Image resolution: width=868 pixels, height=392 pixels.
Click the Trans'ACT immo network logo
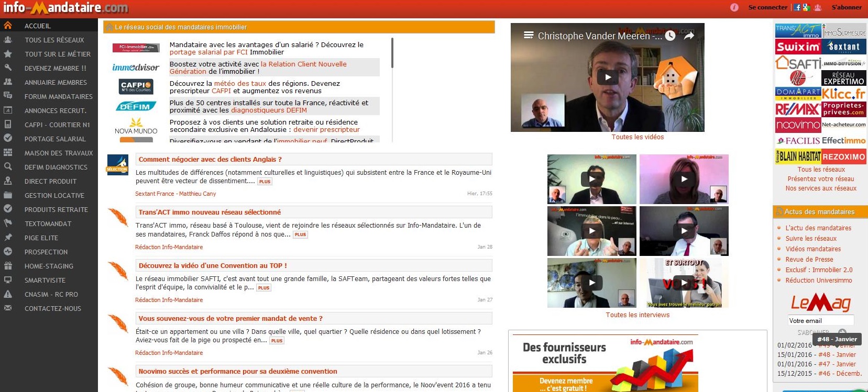click(798, 31)
